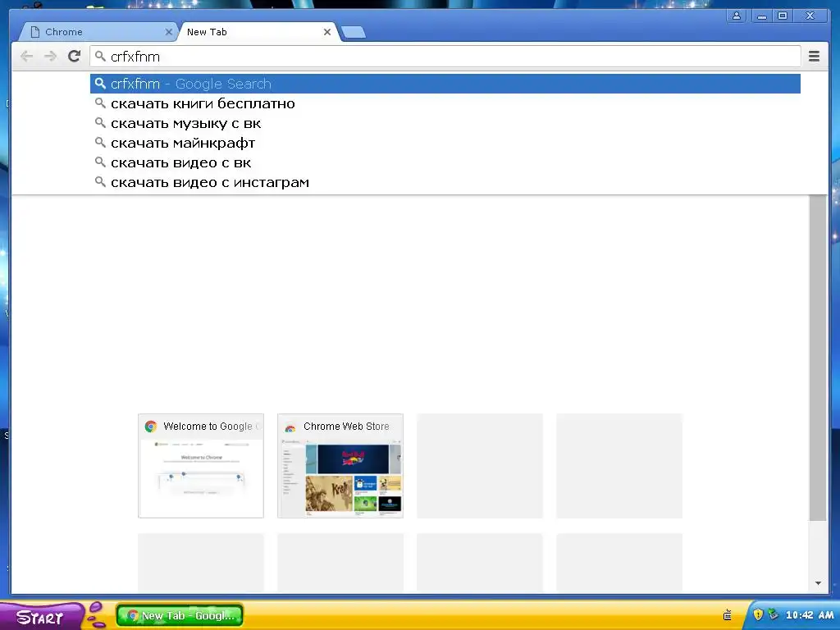Open the Start menu button
This screenshot has height=630, width=840.
pos(40,616)
